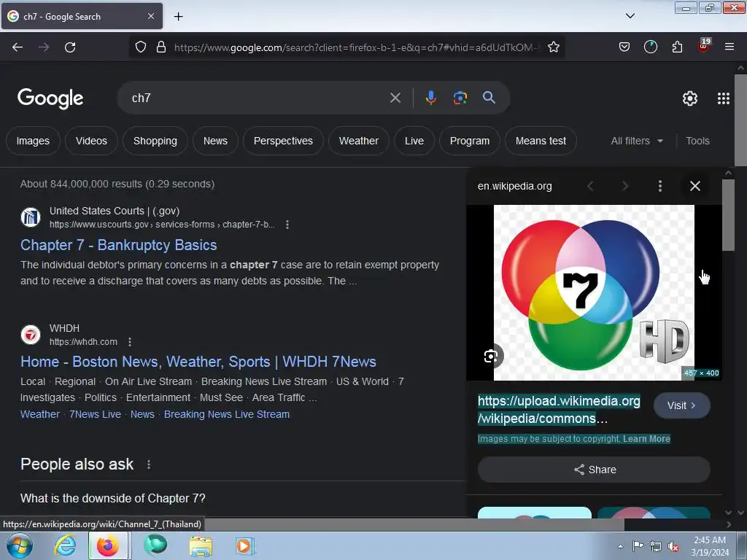747x560 pixels.
Task: Show hidden tray icons arrow
Action: tap(620, 546)
